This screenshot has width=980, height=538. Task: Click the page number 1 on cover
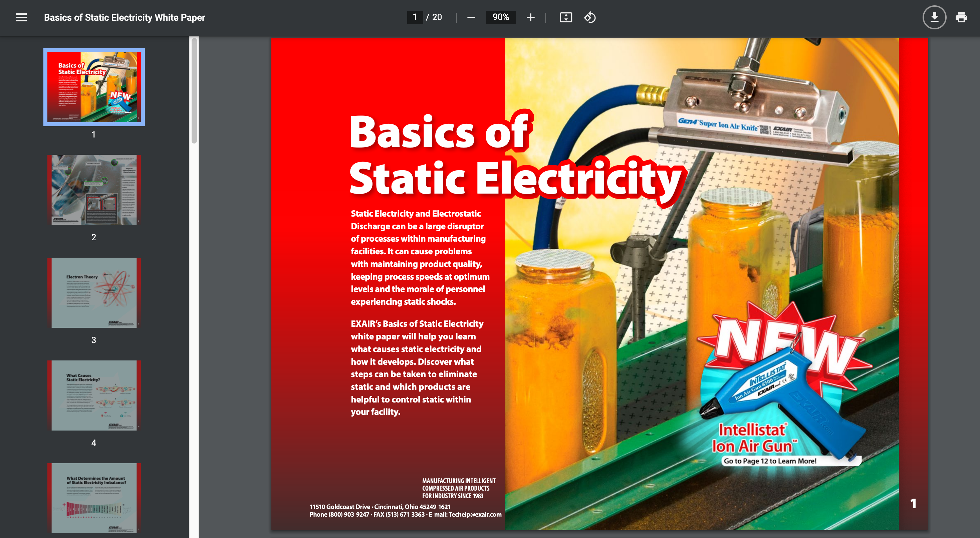[x=913, y=504]
